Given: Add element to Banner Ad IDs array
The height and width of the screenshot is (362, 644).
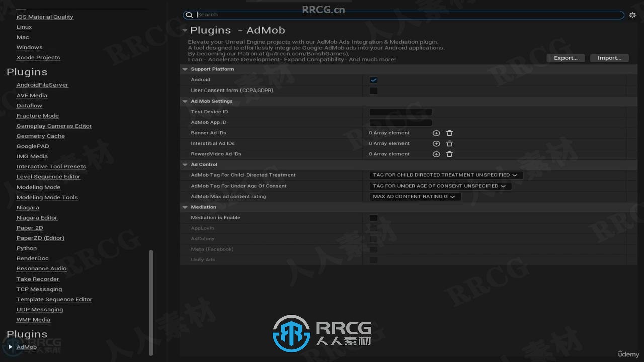Looking at the screenshot, I should 436,133.
